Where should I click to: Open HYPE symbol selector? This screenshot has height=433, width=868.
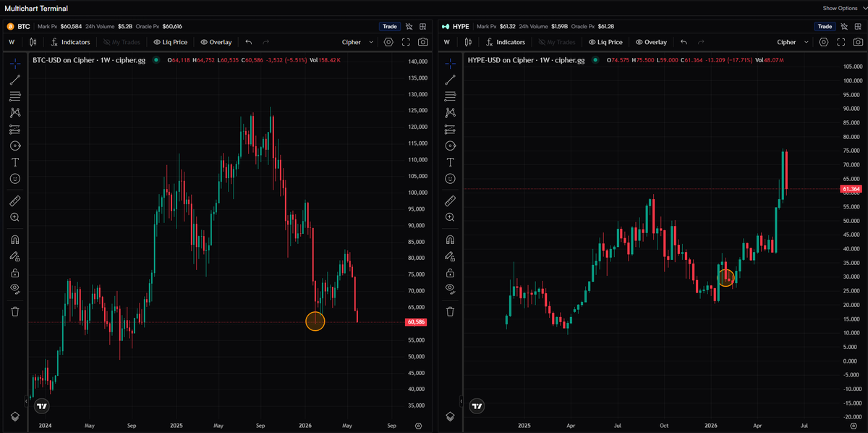[x=456, y=26]
